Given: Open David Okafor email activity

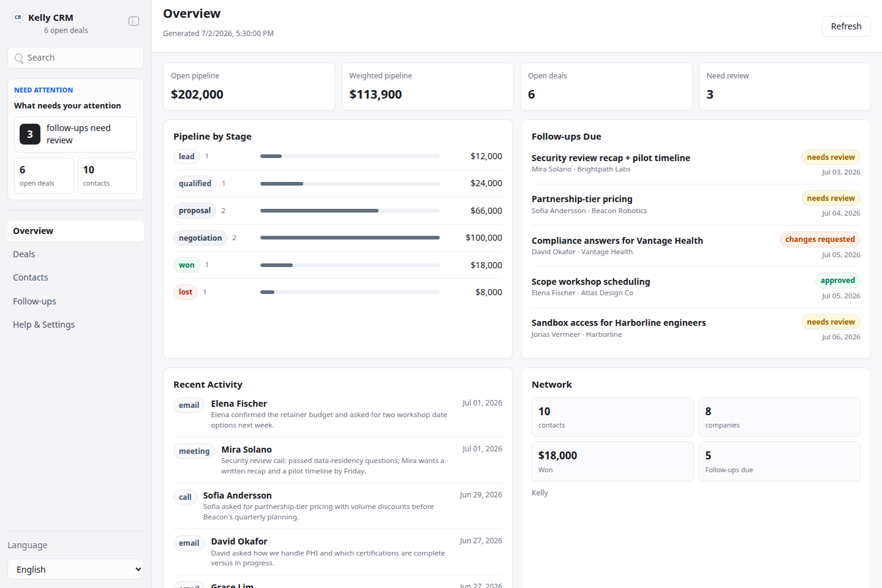Looking at the screenshot, I should (x=337, y=552).
